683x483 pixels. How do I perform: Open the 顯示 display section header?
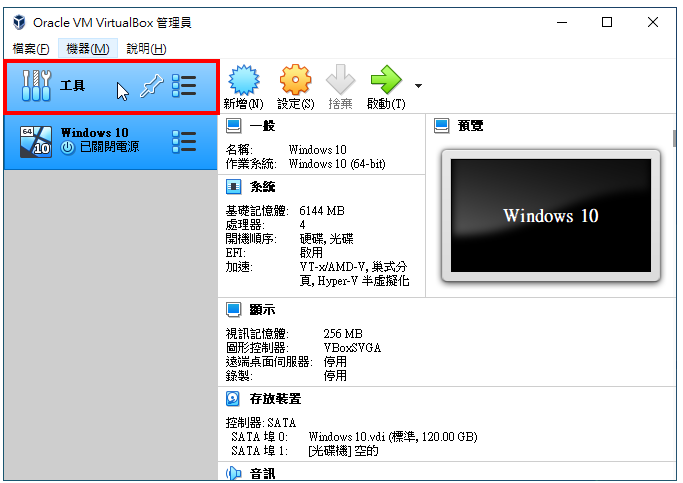pos(262,310)
